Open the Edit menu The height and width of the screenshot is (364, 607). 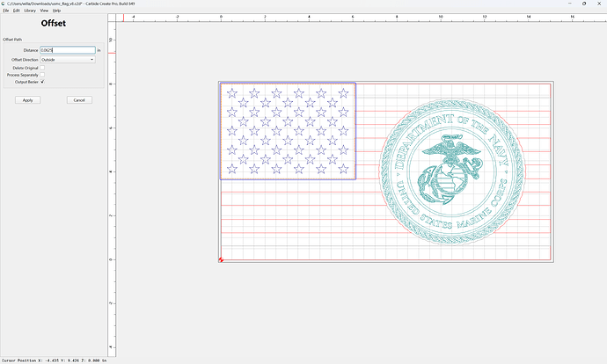(16, 11)
